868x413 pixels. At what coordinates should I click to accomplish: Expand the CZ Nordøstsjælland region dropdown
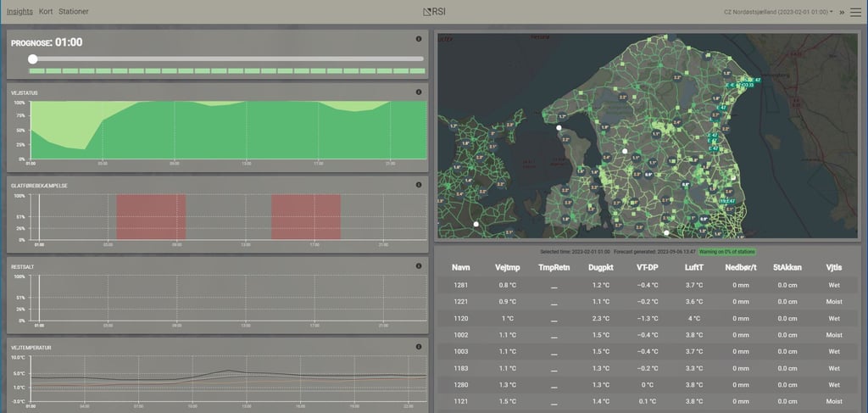pos(778,12)
